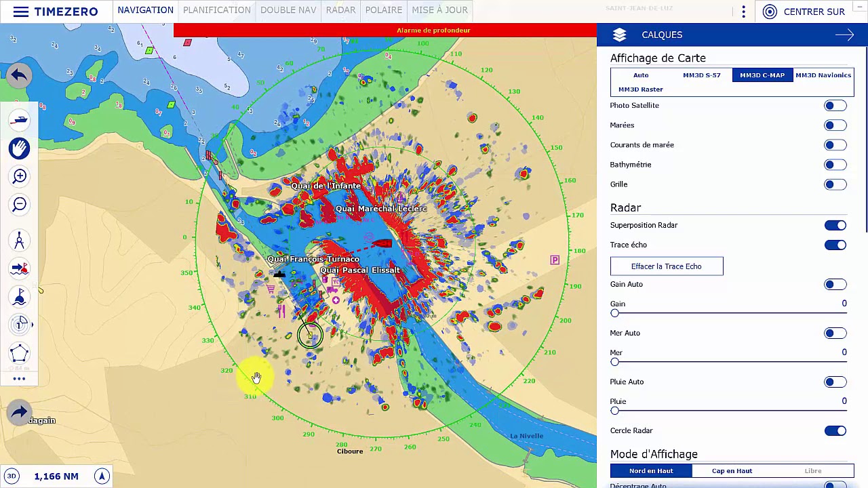Enable Photo Satellite toggle
This screenshot has width=868, height=488.
[835, 106]
